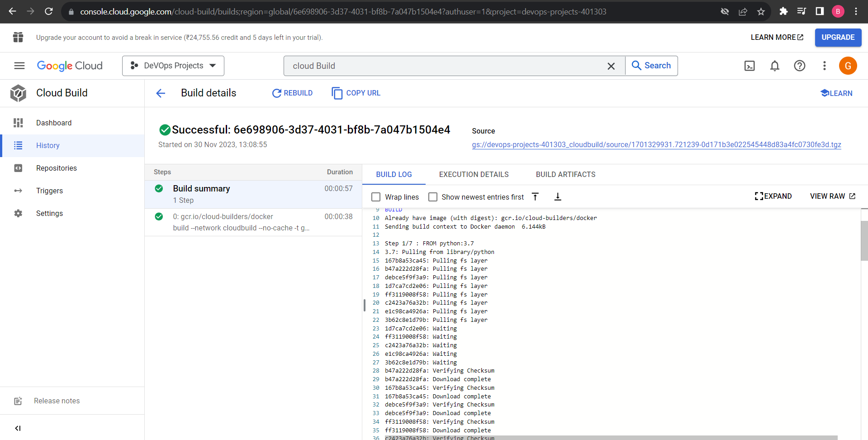The height and width of the screenshot is (440, 868).
Task: Open Google Cloud more options menu
Action: 825,66
